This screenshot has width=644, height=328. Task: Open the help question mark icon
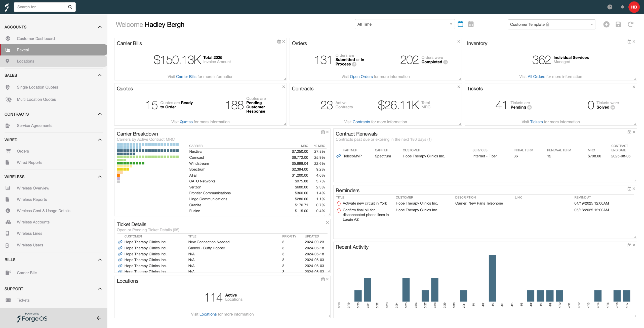click(610, 7)
